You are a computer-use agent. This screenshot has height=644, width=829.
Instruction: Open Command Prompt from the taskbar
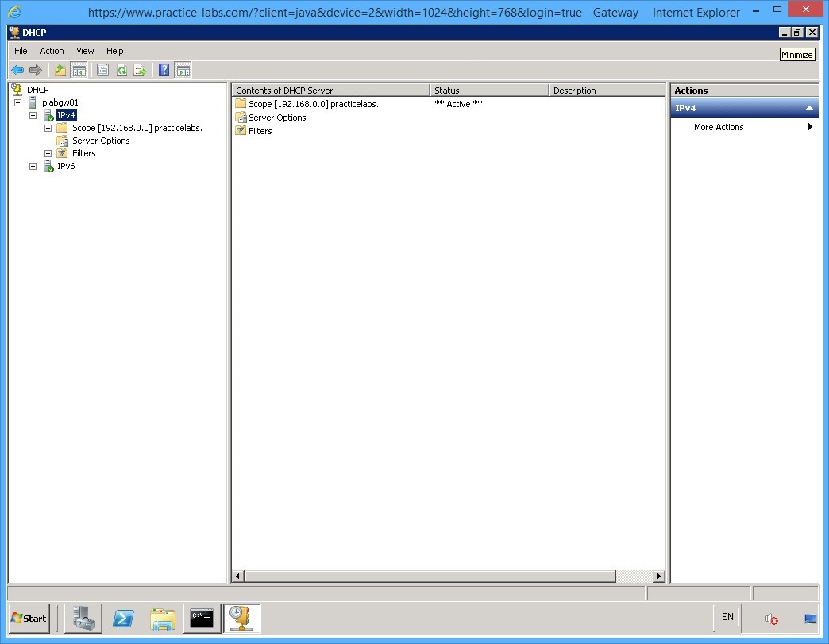(x=202, y=619)
